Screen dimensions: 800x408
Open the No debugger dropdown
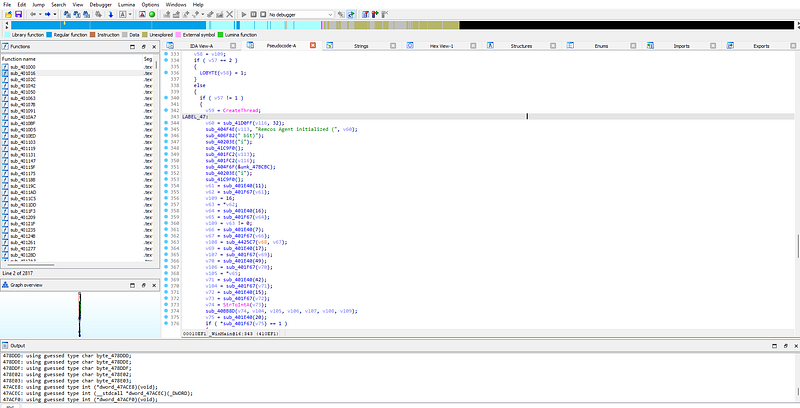(301, 14)
